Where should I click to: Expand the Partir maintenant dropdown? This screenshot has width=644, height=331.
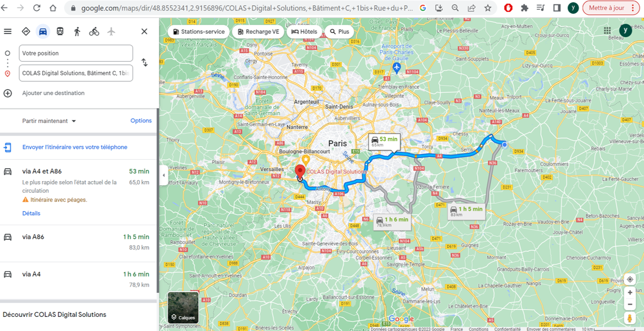[49, 121]
